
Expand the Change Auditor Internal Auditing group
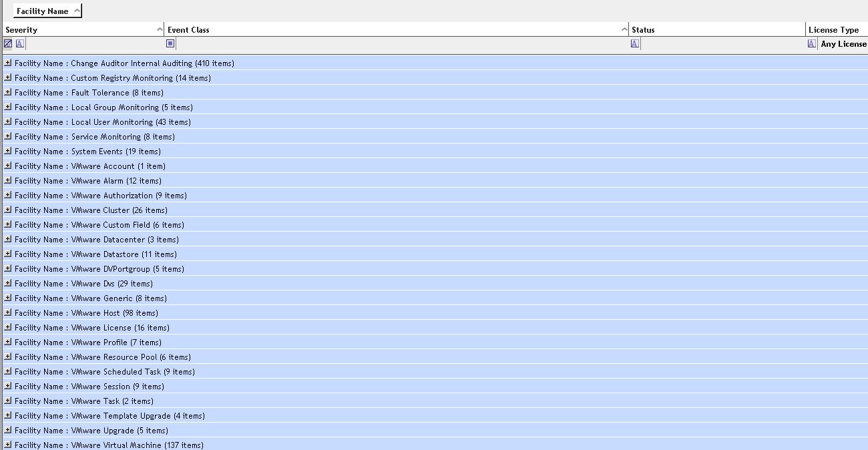coord(8,63)
